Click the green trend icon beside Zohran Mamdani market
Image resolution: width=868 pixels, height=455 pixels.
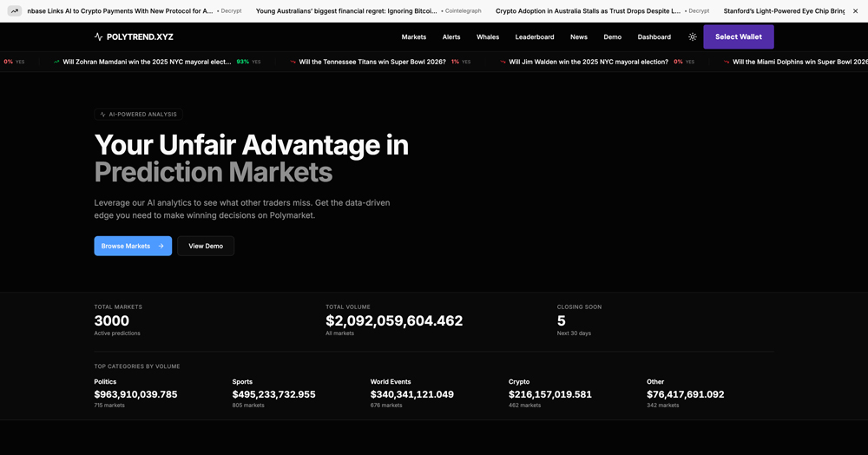pyautogui.click(x=56, y=63)
